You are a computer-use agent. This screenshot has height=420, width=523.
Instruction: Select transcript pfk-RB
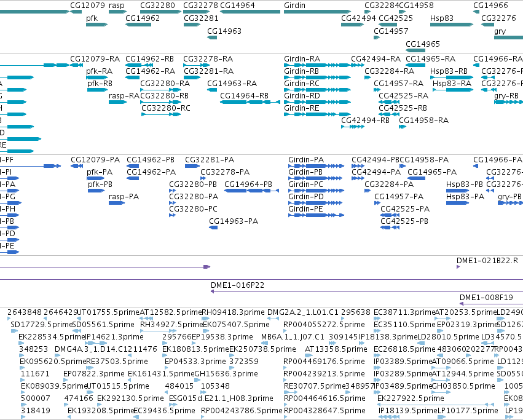(x=97, y=90)
